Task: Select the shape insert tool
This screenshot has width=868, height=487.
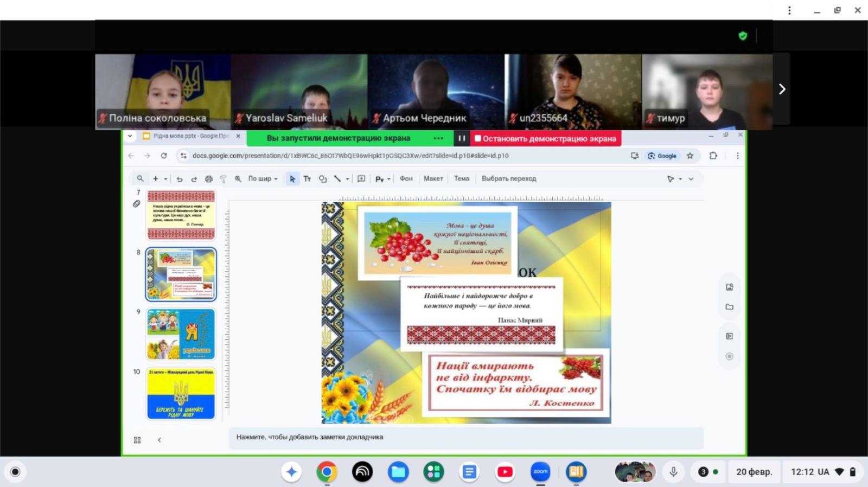Action: pyautogui.click(x=323, y=179)
